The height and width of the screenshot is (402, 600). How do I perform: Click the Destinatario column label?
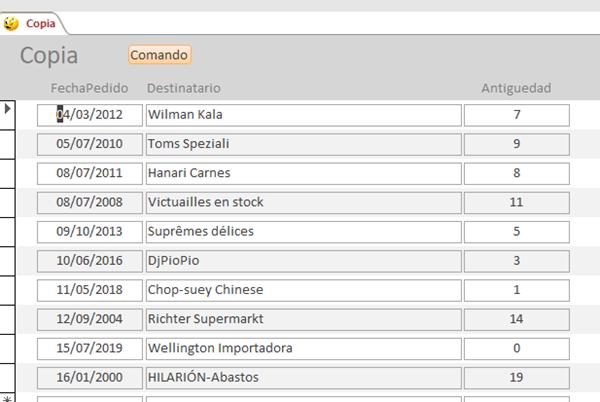pos(184,89)
